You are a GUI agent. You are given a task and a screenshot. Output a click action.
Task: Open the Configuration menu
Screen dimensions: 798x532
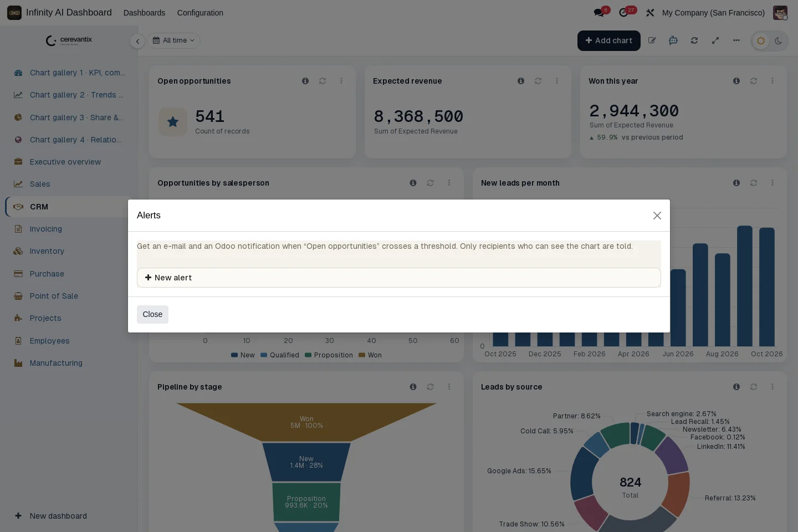click(200, 13)
